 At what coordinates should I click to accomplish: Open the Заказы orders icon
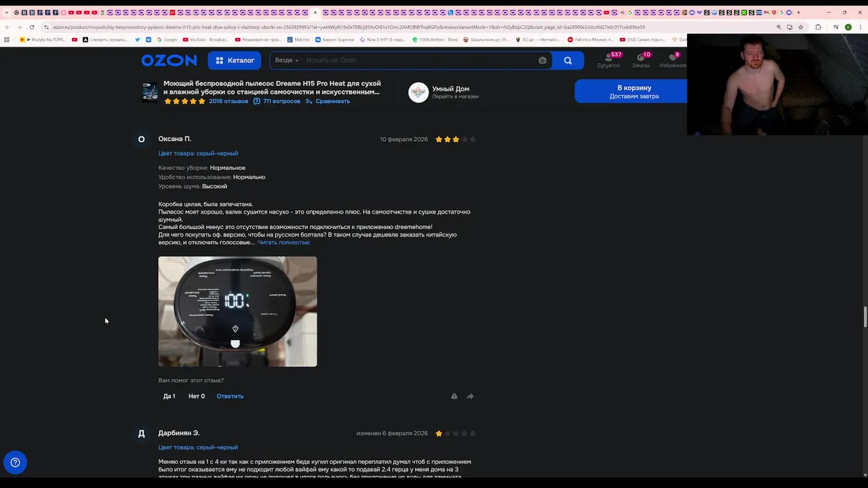[x=641, y=60]
